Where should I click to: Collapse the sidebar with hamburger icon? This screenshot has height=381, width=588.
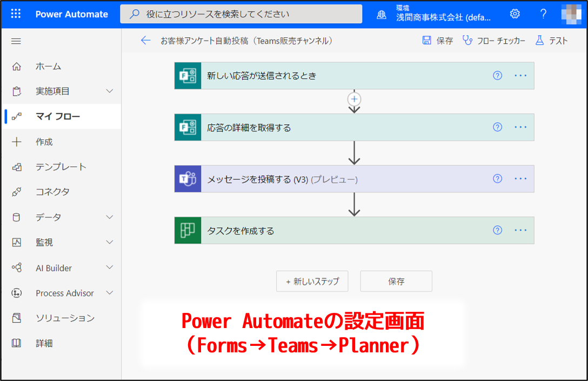[x=16, y=41]
